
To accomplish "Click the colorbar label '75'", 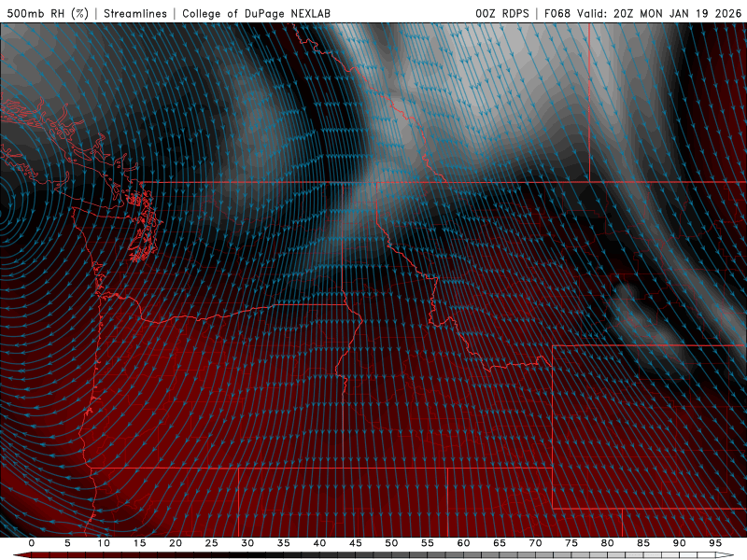I will 571,543.
